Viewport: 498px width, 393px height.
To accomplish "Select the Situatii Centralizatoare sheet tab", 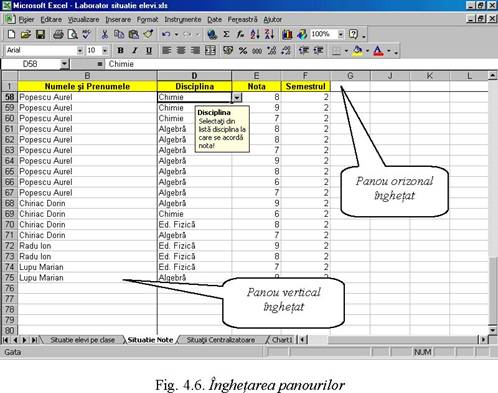I will coord(221,340).
